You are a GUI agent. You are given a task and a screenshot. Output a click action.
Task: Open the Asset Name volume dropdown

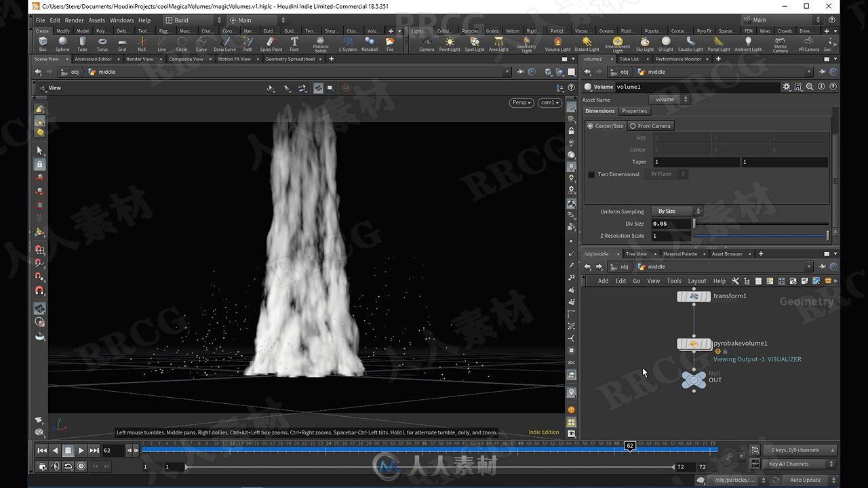coord(671,100)
